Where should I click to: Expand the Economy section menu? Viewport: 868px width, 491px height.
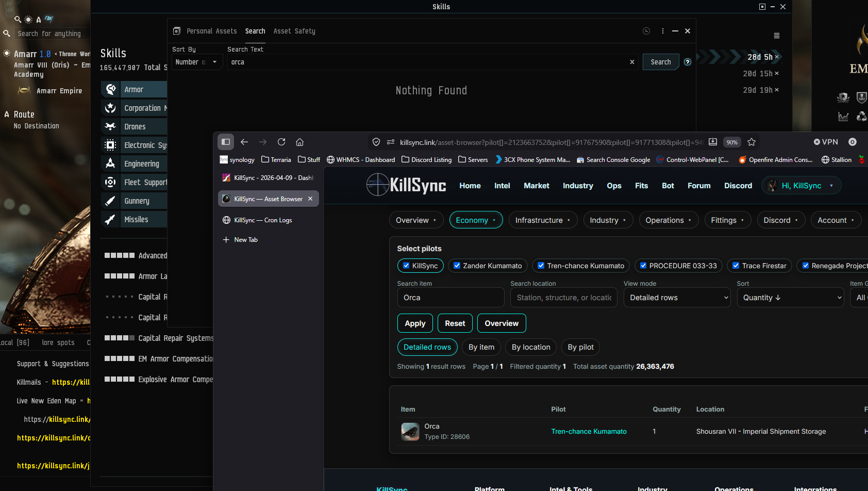pyautogui.click(x=476, y=220)
